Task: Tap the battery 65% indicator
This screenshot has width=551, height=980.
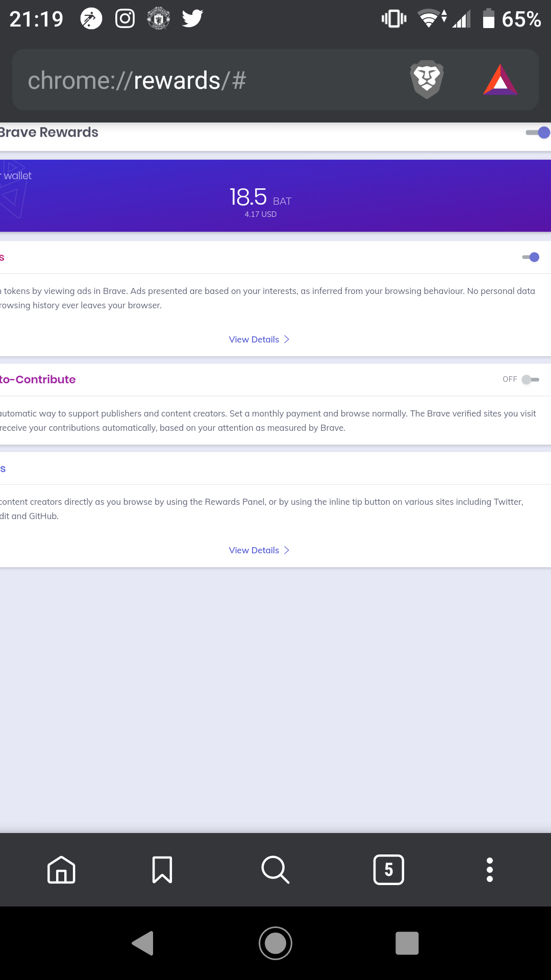Action: (x=512, y=19)
